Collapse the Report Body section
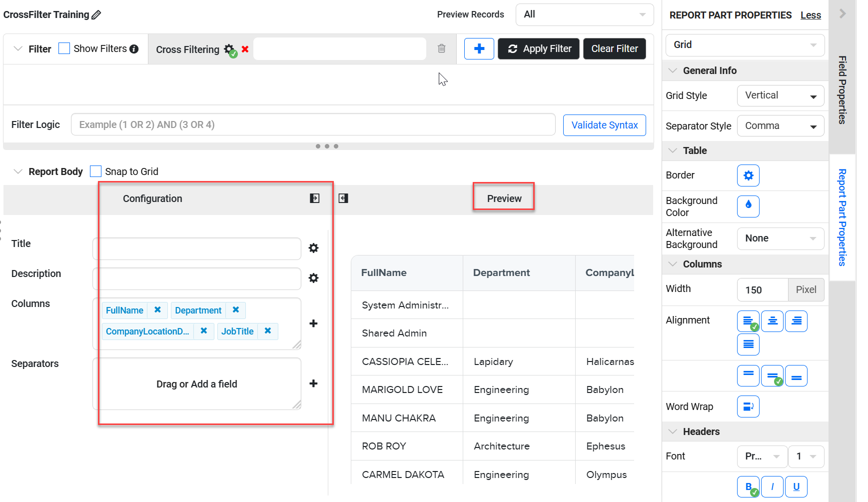868x502 pixels. pyautogui.click(x=18, y=171)
